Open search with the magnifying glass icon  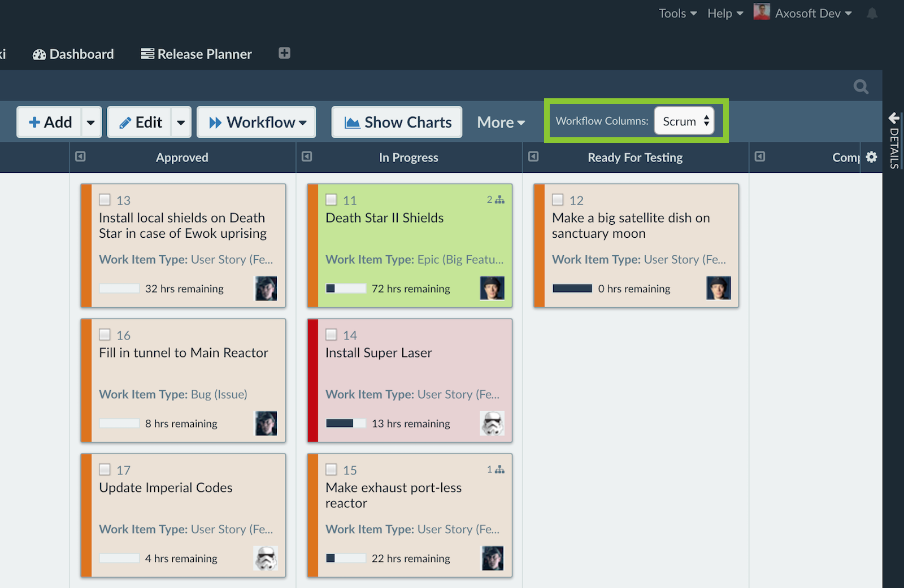tap(860, 86)
